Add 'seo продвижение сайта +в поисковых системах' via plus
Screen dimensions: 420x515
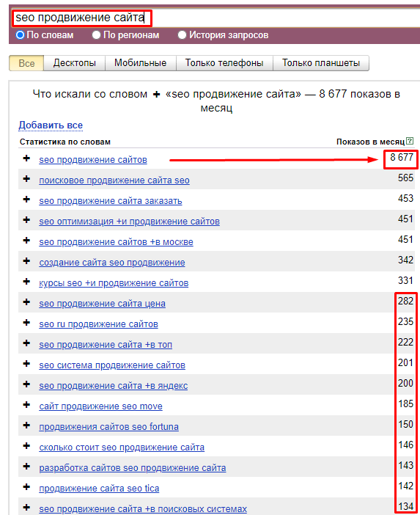pos(26,508)
